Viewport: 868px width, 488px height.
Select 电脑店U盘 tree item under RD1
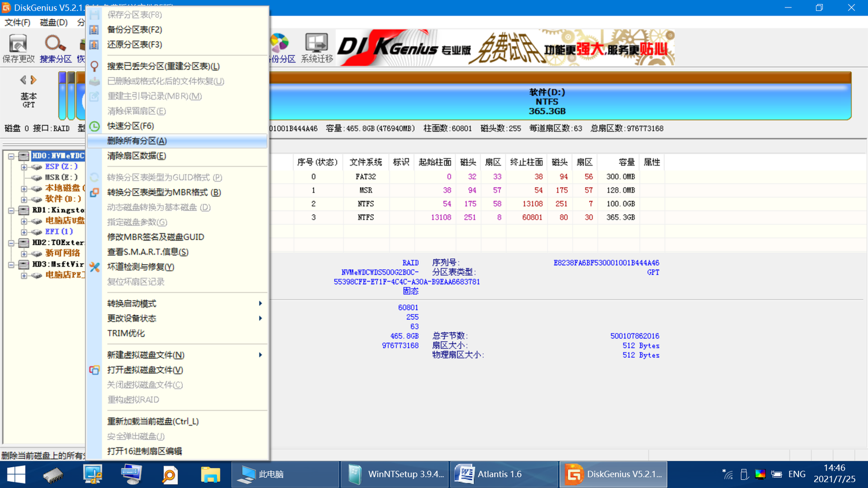coord(65,221)
